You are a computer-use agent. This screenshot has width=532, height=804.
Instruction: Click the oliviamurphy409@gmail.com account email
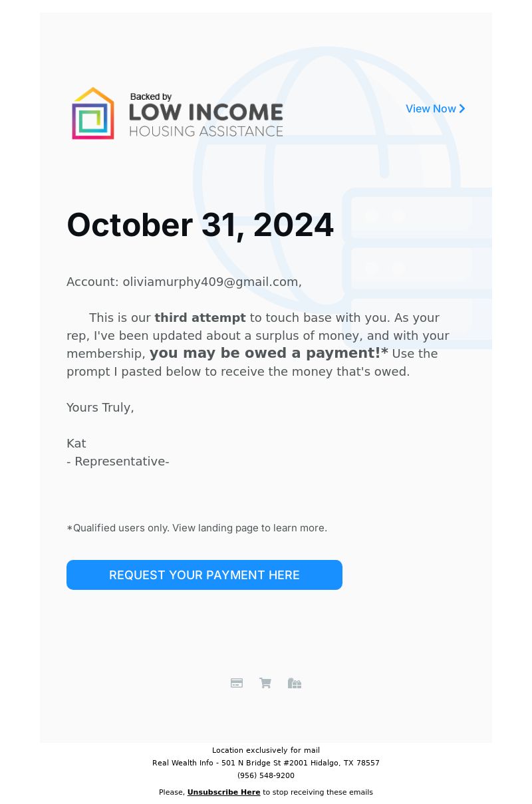[210, 282]
